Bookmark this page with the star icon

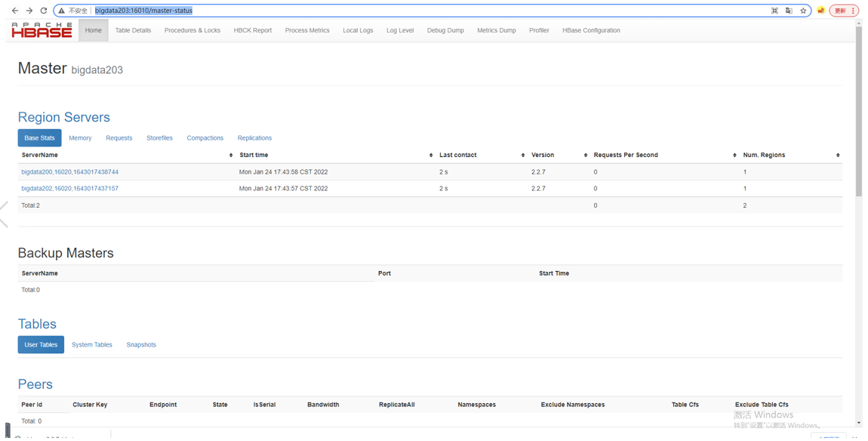[803, 11]
